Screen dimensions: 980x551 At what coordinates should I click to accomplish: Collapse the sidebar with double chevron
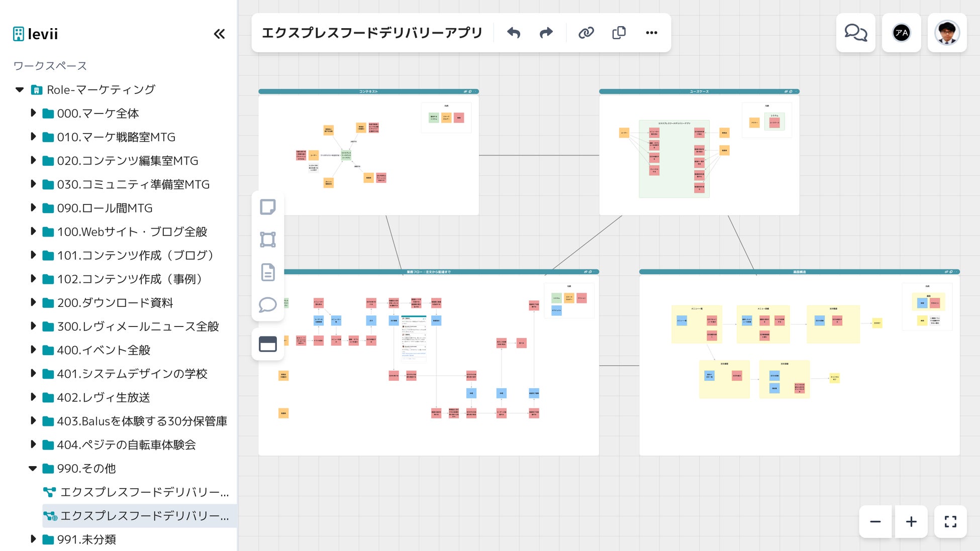pyautogui.click(x=219, y=34)
